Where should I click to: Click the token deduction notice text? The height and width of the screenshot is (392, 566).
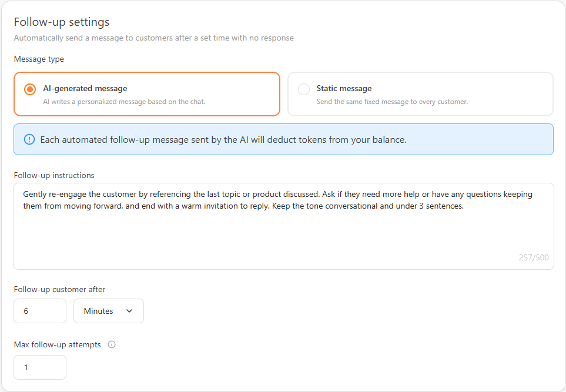[223, 140]
